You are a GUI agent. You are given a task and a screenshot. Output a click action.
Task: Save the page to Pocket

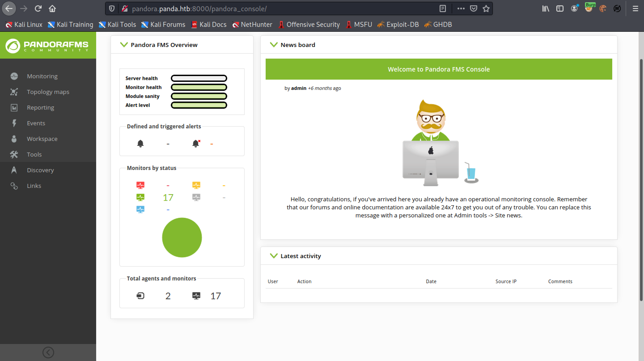[x=473, y=9]
